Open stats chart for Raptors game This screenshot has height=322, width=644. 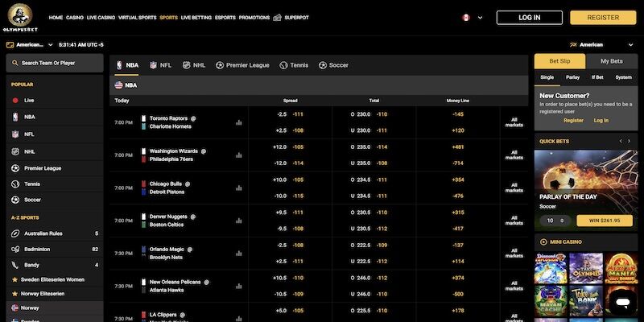pos(239,122)
